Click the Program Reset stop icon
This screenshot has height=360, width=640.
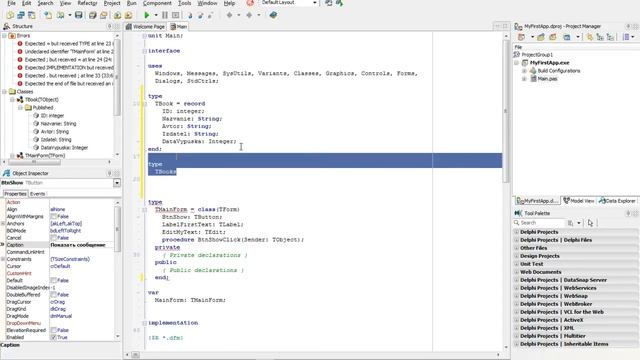[x=176, y=15]
